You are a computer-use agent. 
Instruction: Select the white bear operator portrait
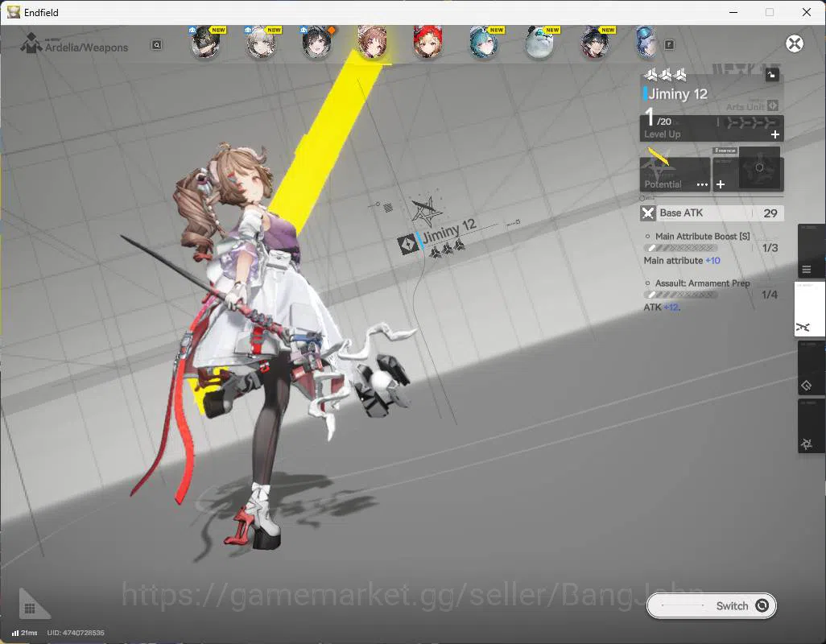pyautogui.click(x=539, y=43)
